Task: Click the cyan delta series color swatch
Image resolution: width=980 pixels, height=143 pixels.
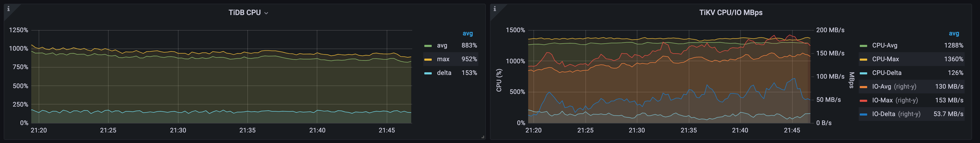Action: (x=428, y=73)
